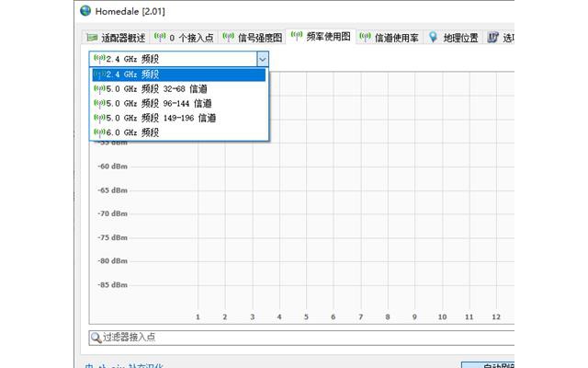Choose 5.0 GHz 频段 96-144 信道 option

coord(179,103)
